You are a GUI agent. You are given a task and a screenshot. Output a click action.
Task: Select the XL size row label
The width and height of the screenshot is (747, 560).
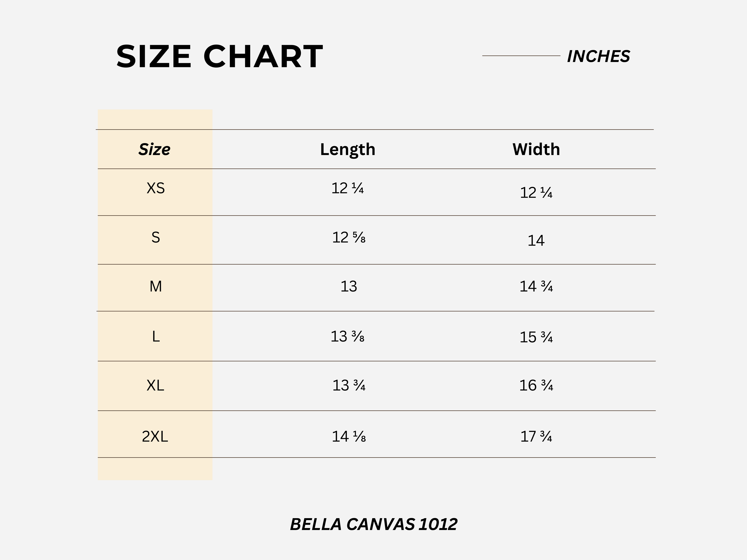click(x=155, y=385)
